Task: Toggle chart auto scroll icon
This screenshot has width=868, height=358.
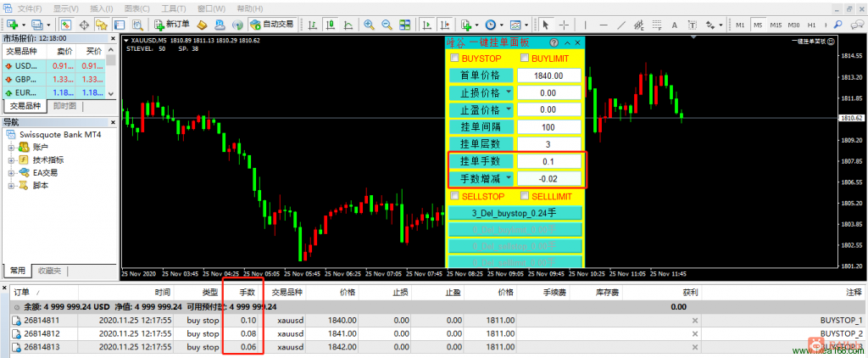Action: pyautogui.click(x=427, y=25)
